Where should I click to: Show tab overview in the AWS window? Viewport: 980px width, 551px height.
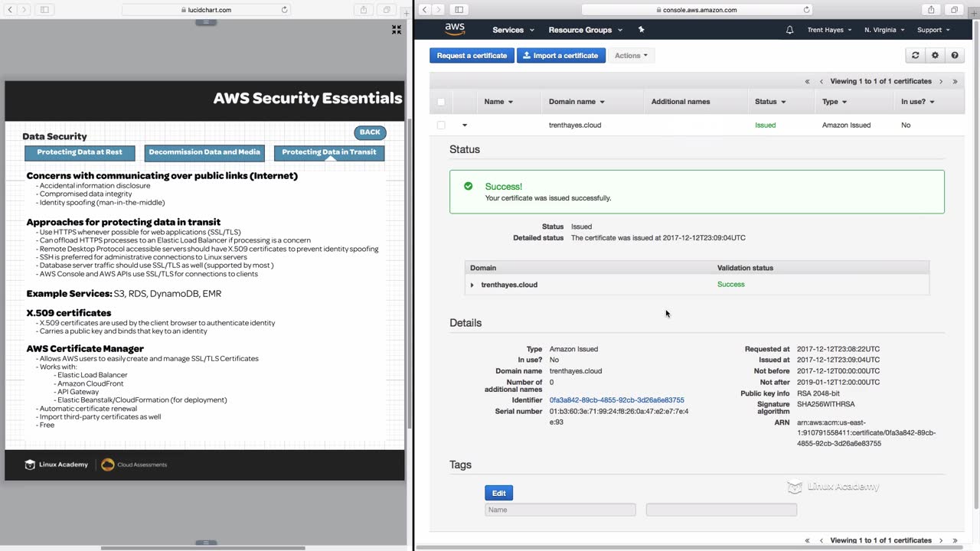[x=954, y=10]
